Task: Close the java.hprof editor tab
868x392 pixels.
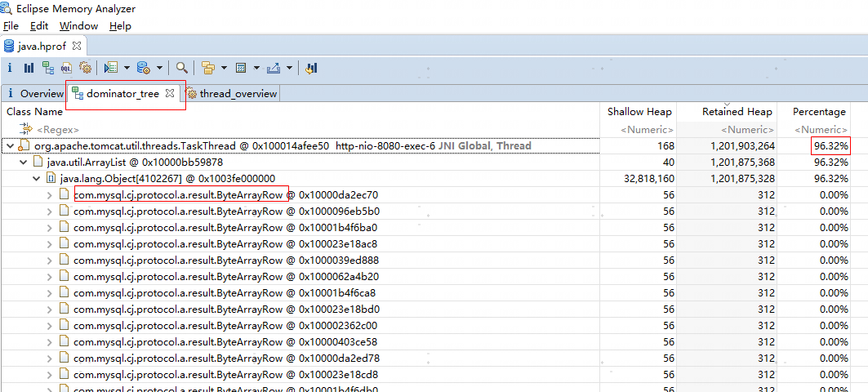Action: click(x=77, y=45)
